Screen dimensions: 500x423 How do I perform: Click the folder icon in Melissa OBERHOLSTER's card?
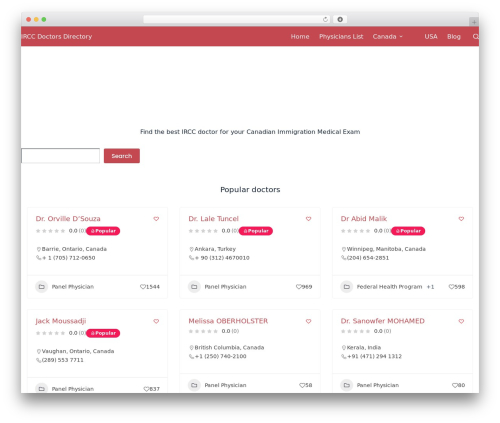click(x=194, y=385)
